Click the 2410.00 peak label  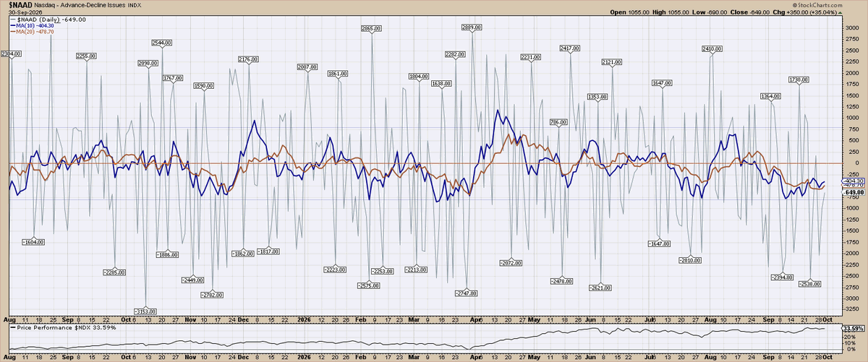pyautogui.click(x=712, y=49)
